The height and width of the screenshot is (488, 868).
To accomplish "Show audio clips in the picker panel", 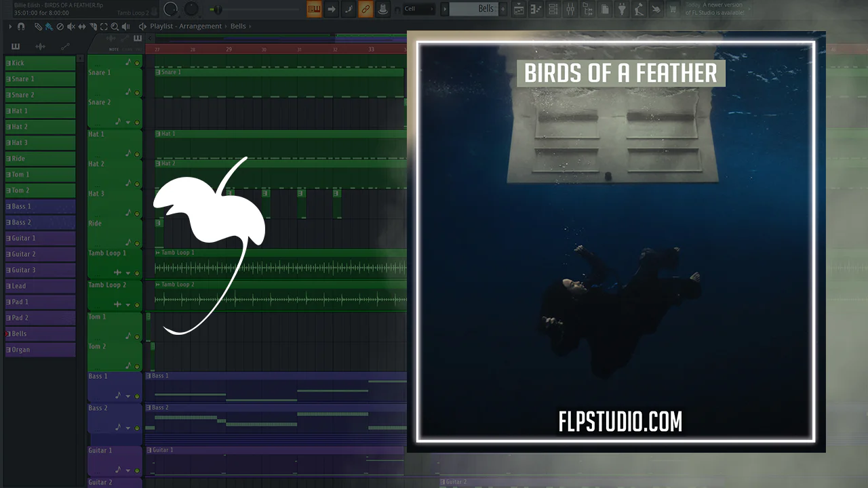I will (41, 46).
